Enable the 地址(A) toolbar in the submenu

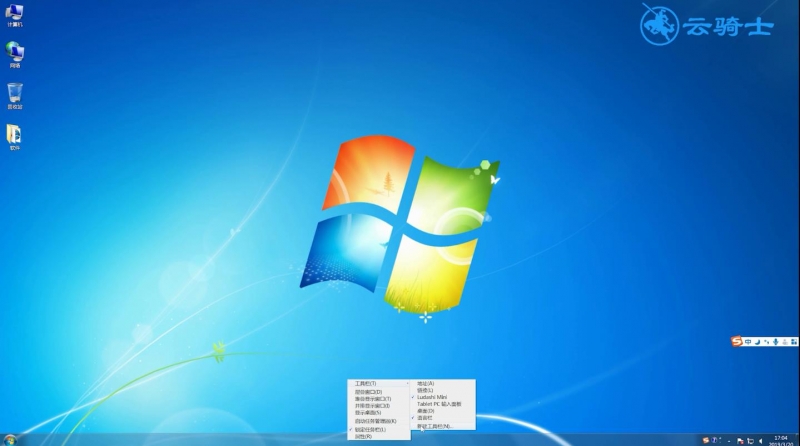pyautogui.click(x=443, y=383)
